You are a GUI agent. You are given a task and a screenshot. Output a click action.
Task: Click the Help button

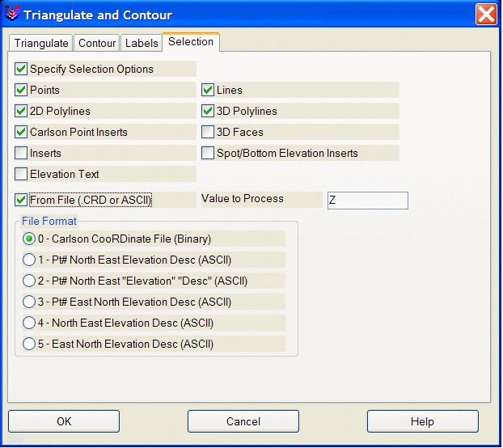point(422,421)
